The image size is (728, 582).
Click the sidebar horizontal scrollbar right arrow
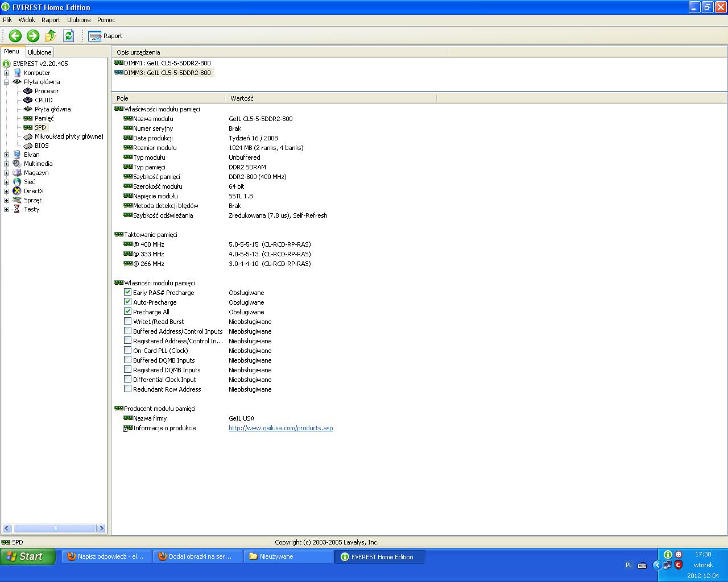click(102, 529)
